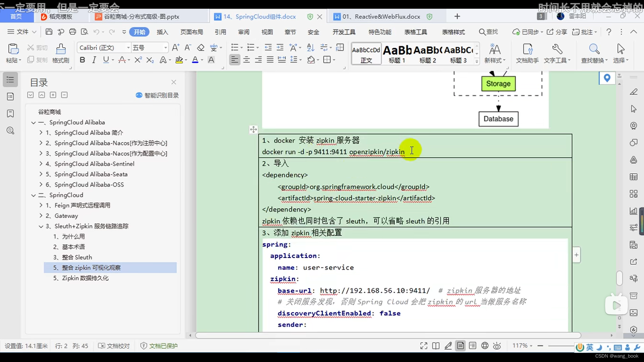Click the bookmark icon in left sidebar
The image size is (644, 362).
click(10, 114)
